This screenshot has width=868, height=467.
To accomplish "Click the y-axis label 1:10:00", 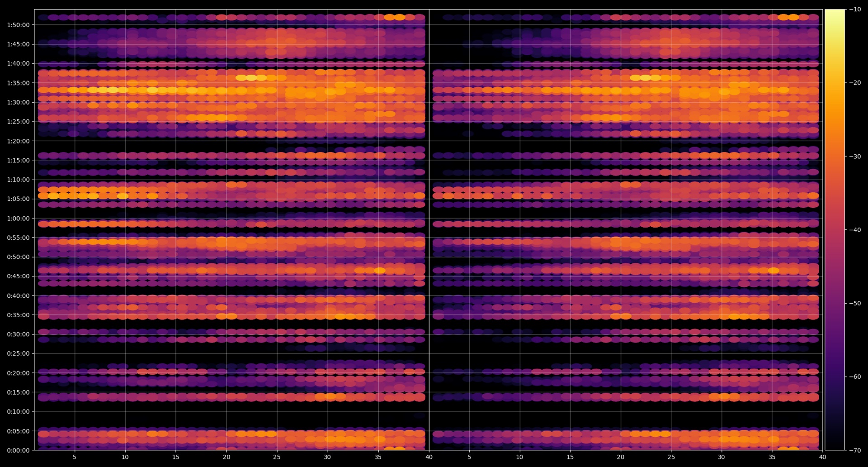I will (18, 180).
